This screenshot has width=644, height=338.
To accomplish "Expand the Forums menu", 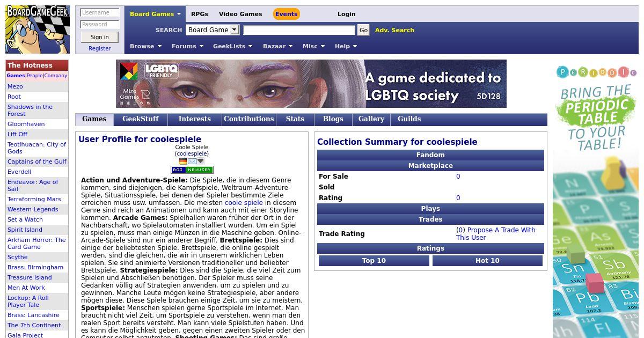I will point(187,46).
